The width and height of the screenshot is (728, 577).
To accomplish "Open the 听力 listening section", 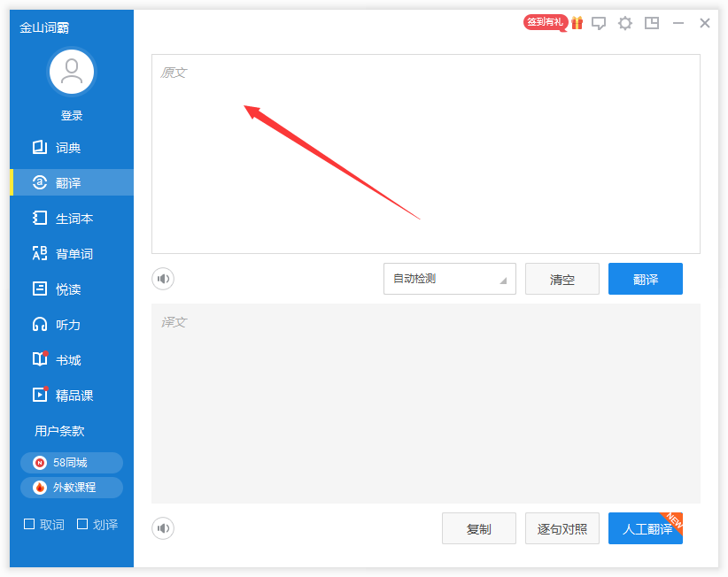I will tap(72, 325).
